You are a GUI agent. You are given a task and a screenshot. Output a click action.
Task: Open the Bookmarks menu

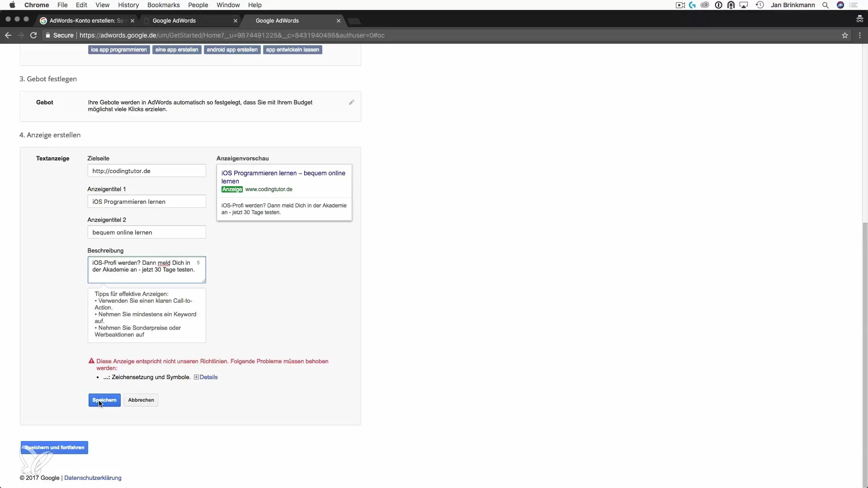164,5
